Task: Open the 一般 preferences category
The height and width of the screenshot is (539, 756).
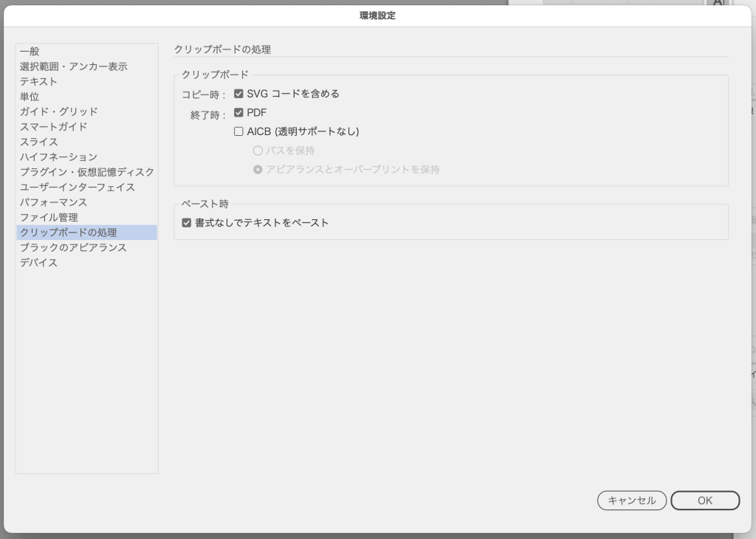Action: click(30, 51)
